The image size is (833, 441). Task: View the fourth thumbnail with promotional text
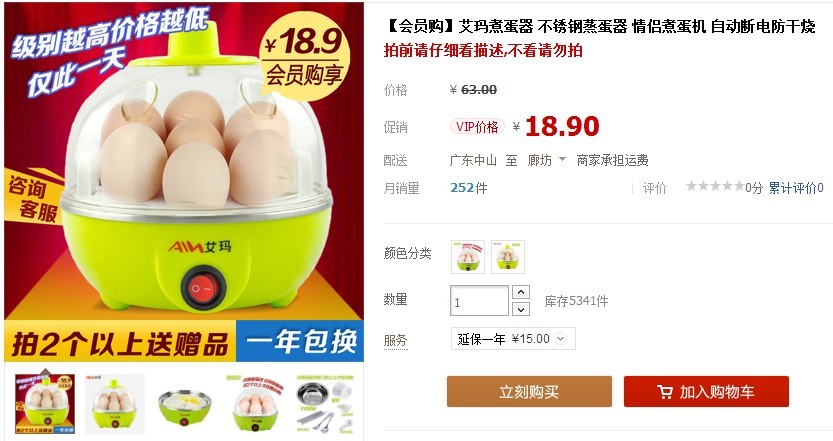click(x=255, y=404)
